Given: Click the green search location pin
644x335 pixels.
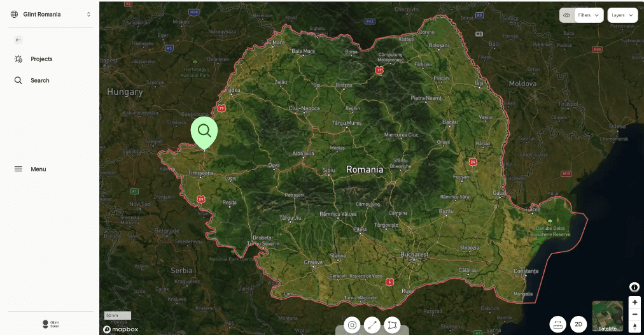Looking at the screenshot, I should coord(204,132).
